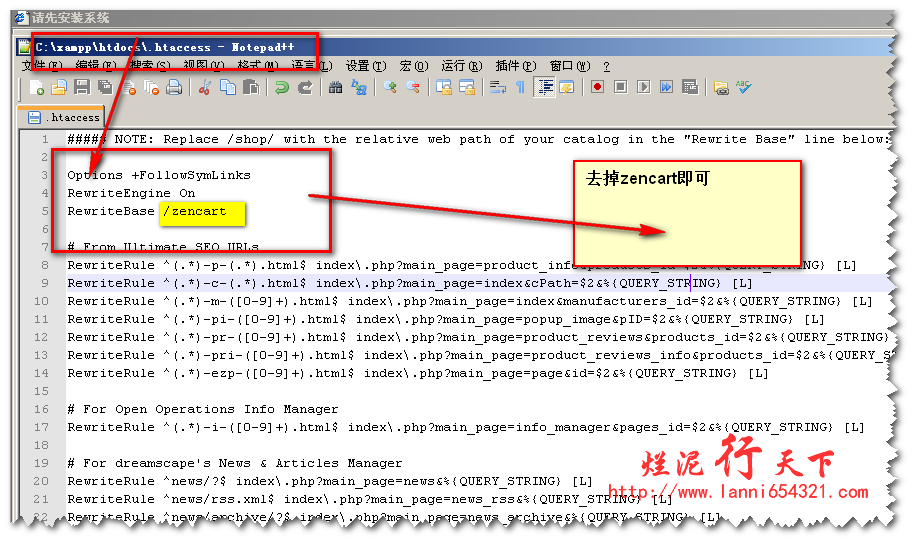Click the Undo arrow icon
Image resolution: width=915 pixels, height=544 pixels.
282,88
